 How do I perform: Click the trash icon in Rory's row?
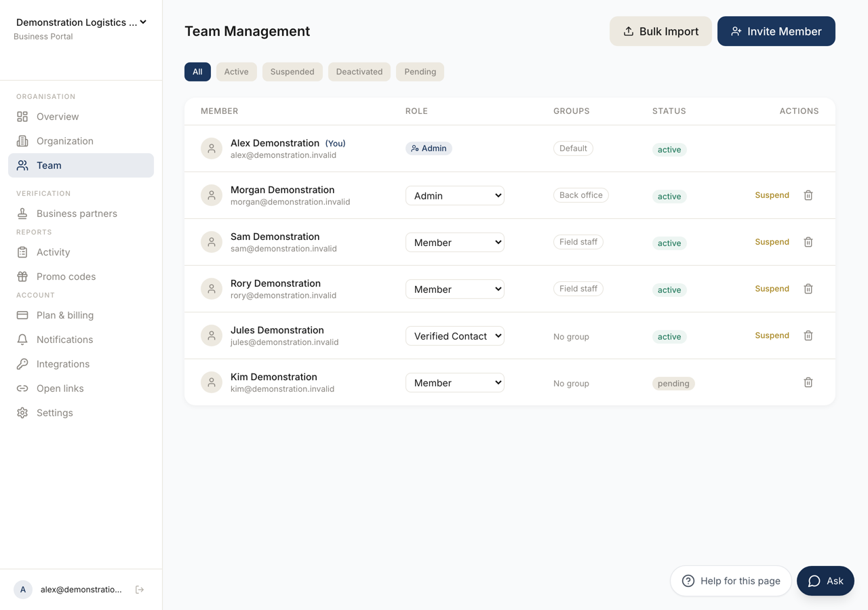click(x=808, y=289)
